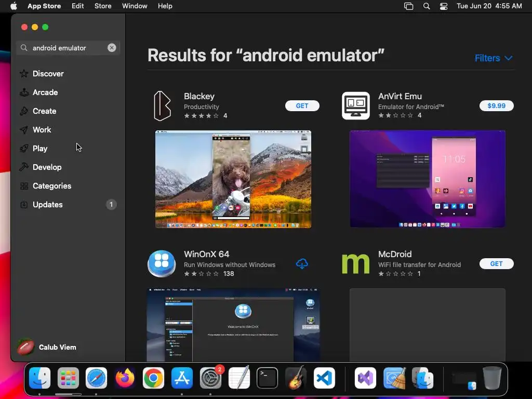
Task: Click the screen mirroring menu bar icon
Action: pos(408,6)
